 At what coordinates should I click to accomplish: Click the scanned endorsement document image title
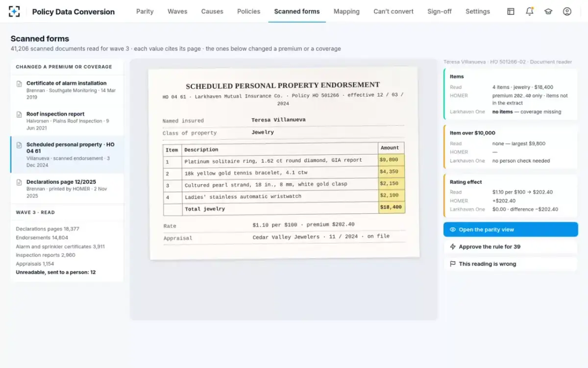[x=283, y=85]
